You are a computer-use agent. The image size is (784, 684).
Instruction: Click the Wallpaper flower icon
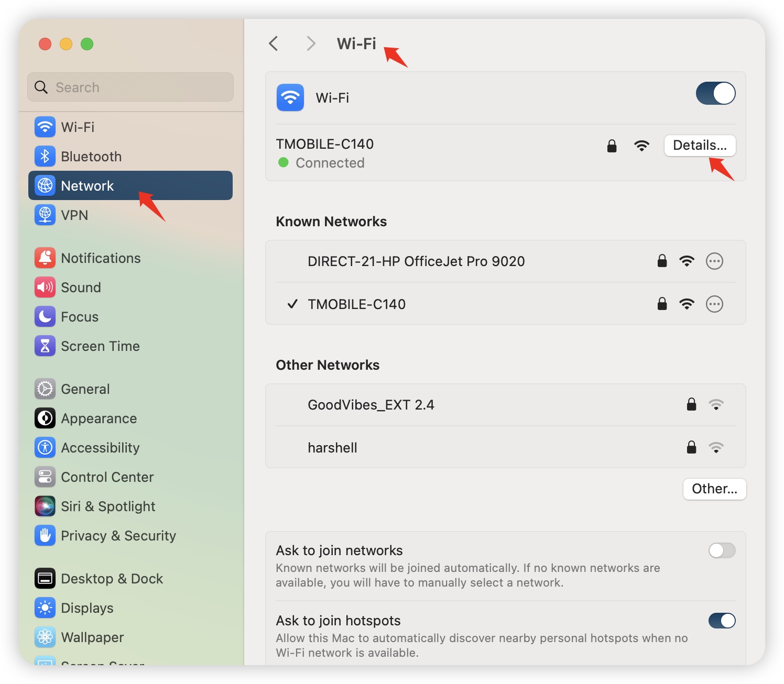[45, 637]
